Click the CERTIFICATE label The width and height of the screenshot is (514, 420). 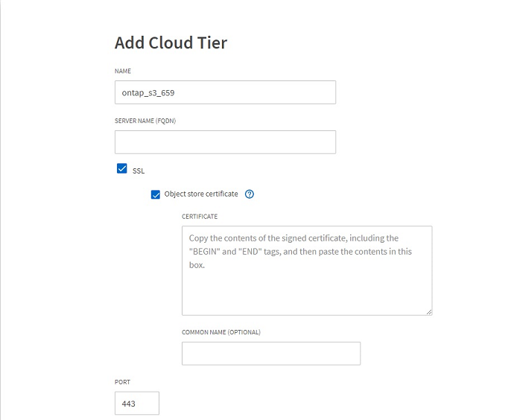200,217
